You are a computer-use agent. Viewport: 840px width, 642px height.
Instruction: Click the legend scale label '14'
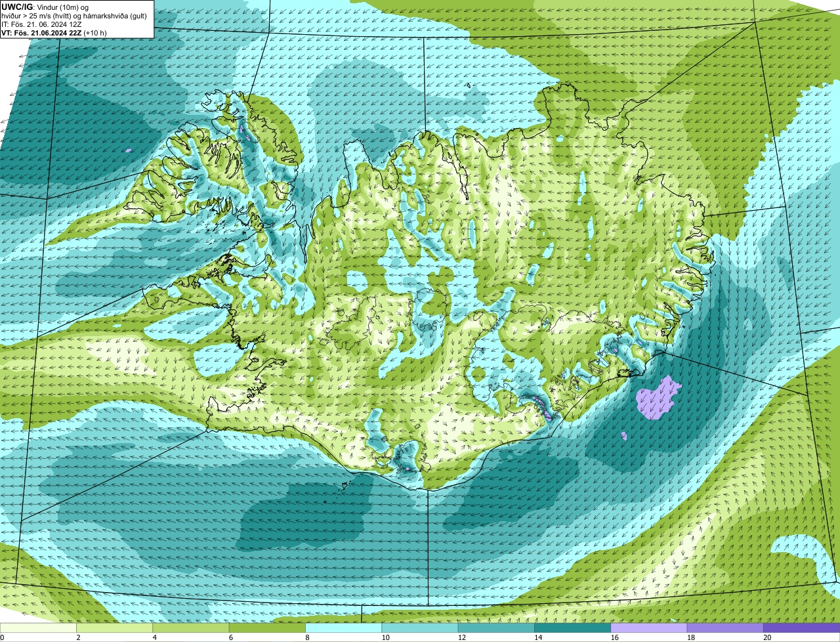tap(537, 637)
